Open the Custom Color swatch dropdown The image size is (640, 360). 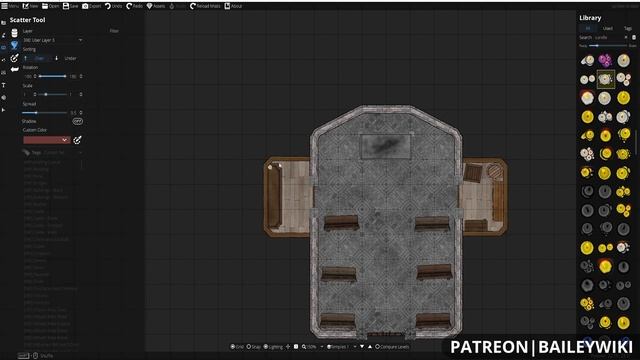coord(47,140)
